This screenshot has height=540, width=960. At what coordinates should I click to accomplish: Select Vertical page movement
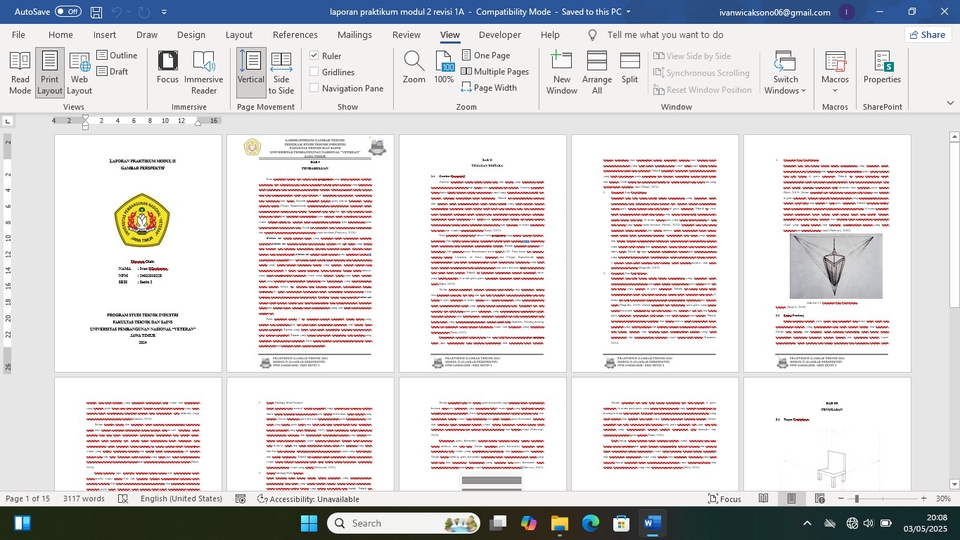click(x=250, y=73)
